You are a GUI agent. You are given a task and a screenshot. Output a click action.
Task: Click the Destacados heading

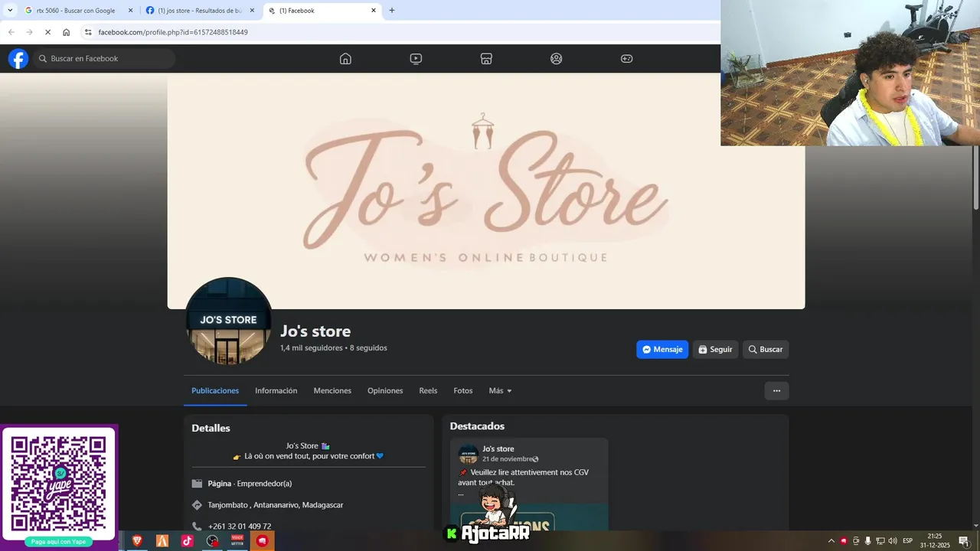pyautogui.click(x=477, y=426)
